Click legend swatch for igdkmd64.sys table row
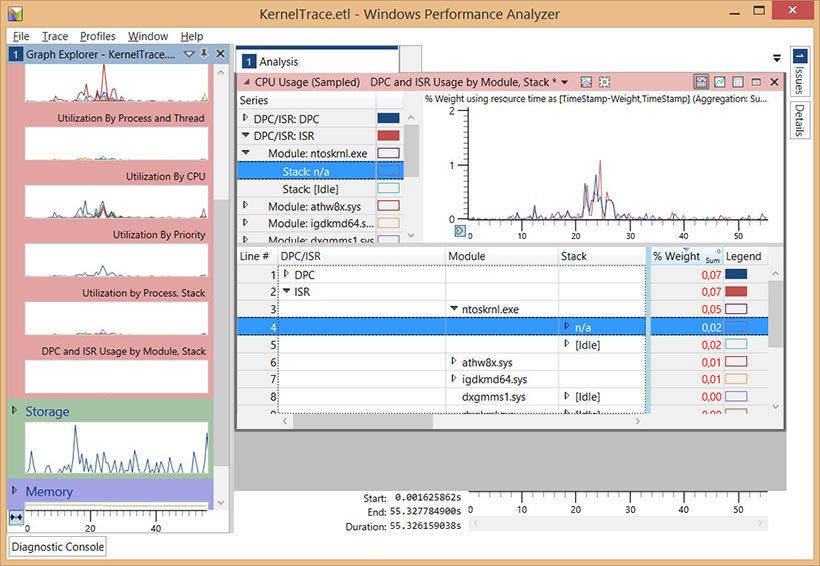This screenshot has height=566, width=820. coord(736,379)
